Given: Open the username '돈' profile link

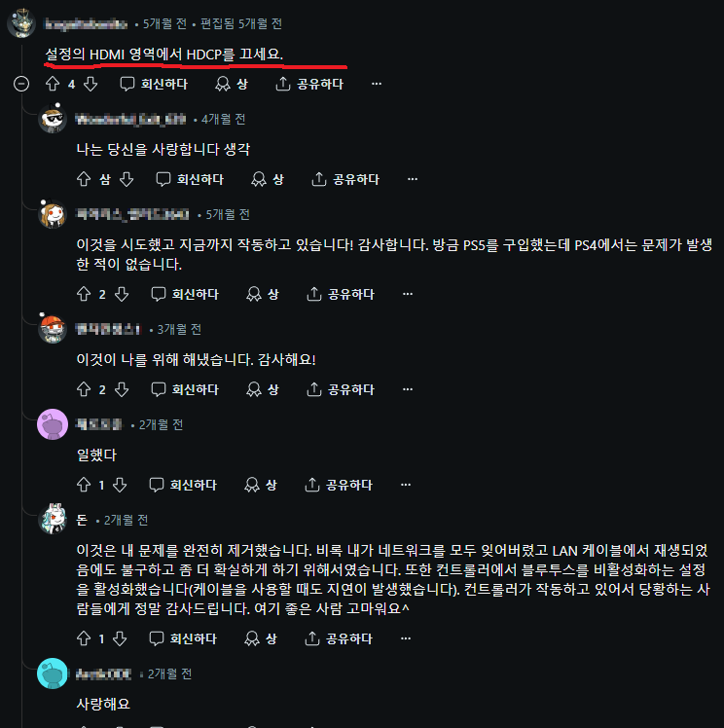Looking at the screenshot, I should [x=82, y=520].
